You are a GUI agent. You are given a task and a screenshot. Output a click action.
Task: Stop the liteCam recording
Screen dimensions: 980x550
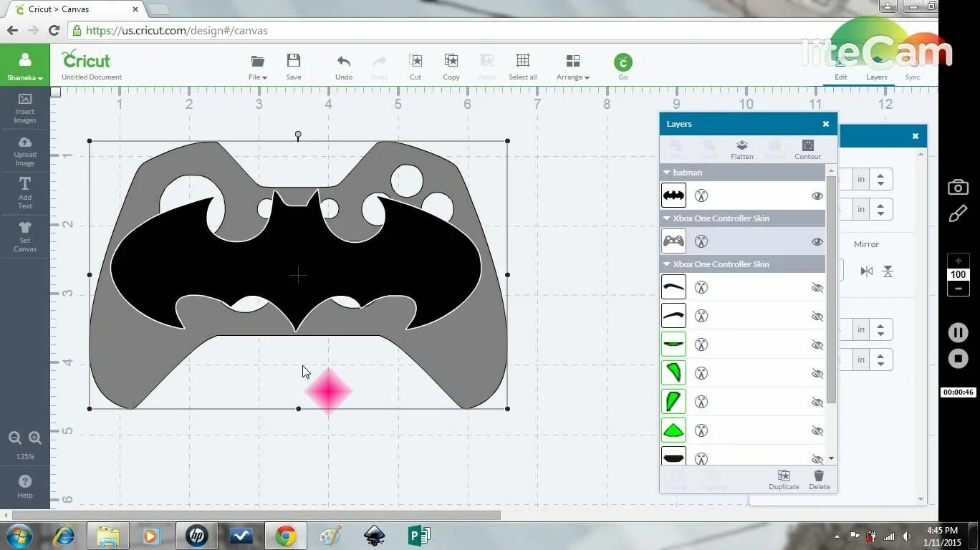(x=958, y=358)
